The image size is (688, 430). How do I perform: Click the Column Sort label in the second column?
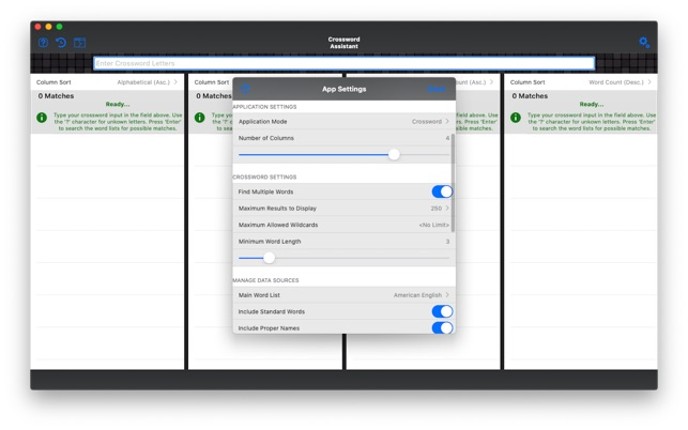tap(211, 82)
